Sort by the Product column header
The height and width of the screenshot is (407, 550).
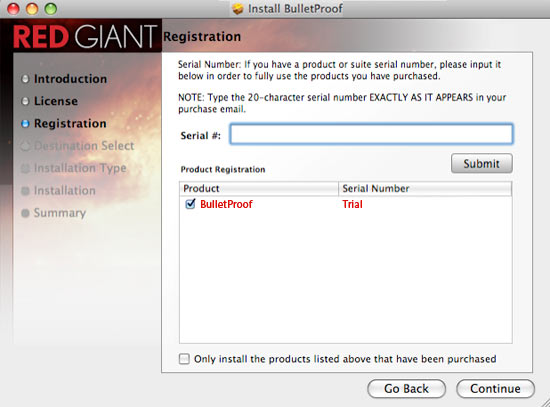259,188
